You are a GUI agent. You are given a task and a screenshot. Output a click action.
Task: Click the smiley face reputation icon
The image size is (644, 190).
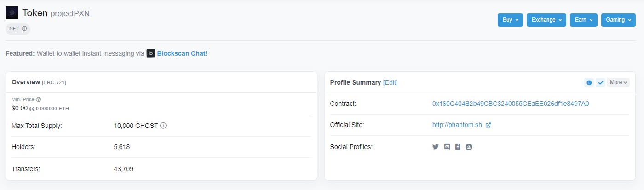[589, 82]
